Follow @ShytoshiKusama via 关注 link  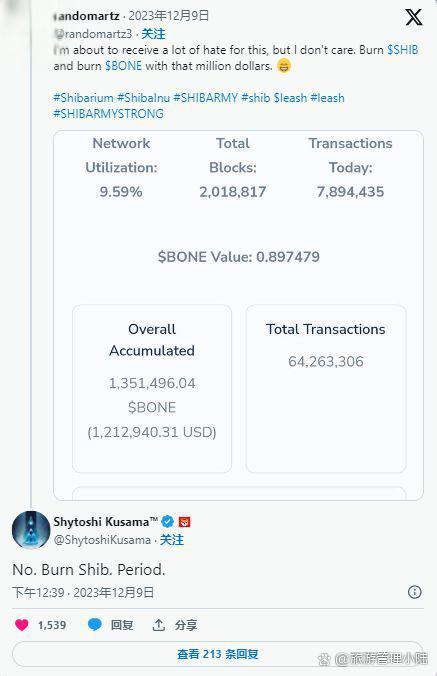(x=172, y=540)
